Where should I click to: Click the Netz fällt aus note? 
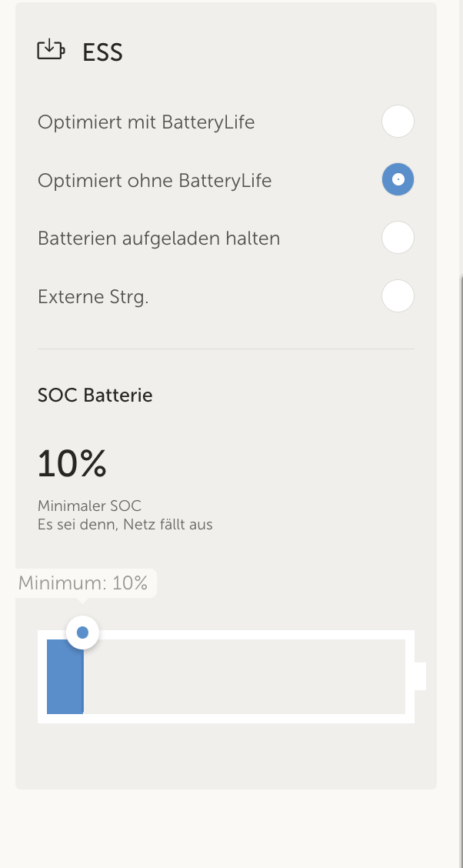coord(125,525)
